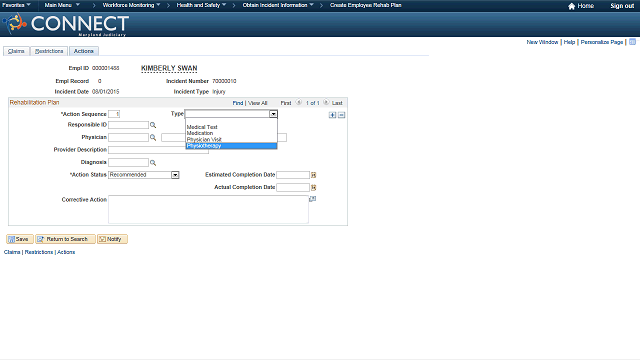640x360 pixels.
Task: Focus the Estimated Completion Date field
Action: click(293, 175)
